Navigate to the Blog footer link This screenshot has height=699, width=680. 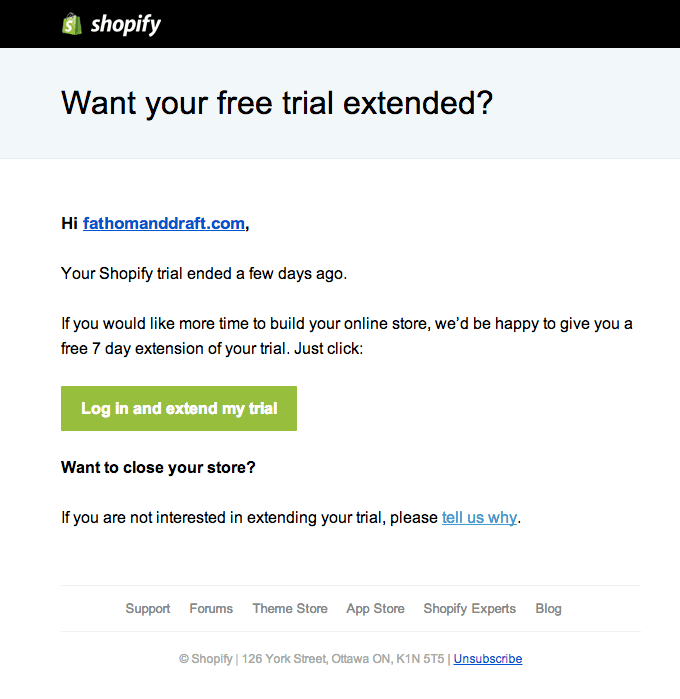548,608
